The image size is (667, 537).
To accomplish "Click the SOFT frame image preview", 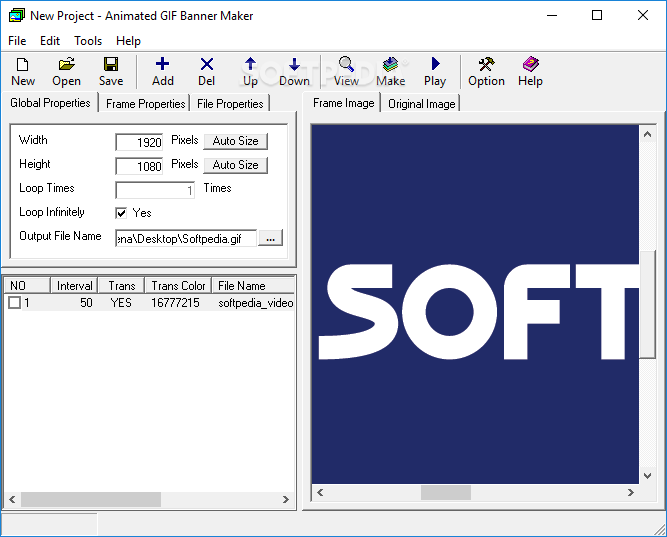I will (x=476, y=304).
